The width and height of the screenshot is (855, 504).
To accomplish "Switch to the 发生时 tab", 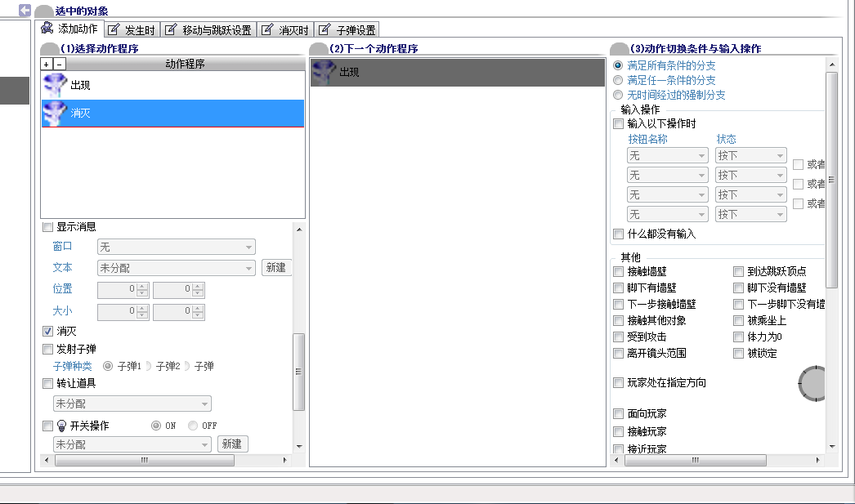I will [132, 30].
